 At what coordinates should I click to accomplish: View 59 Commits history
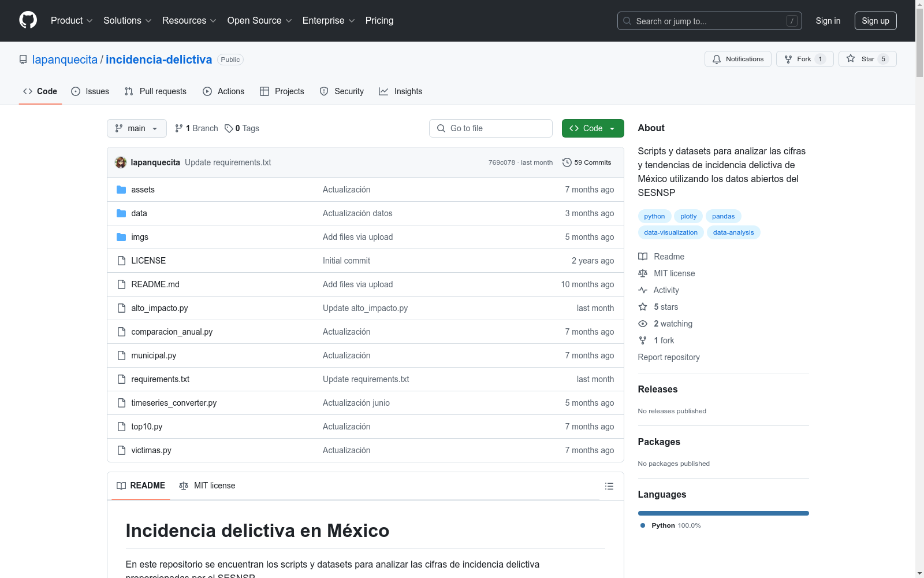coord(587,162)
